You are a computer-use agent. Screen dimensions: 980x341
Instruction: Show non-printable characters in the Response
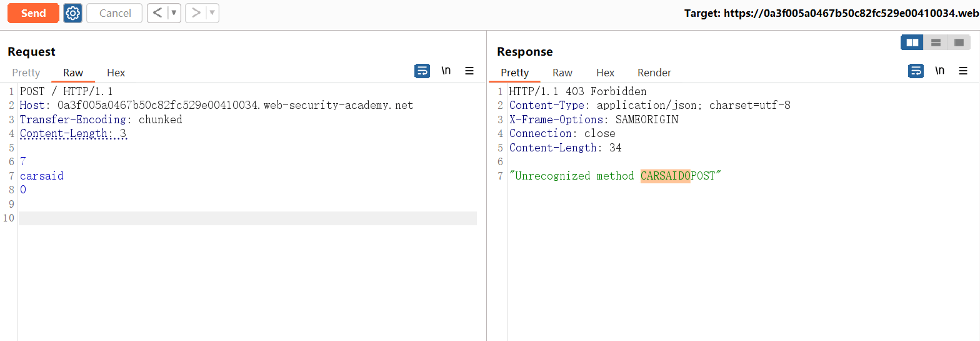pyautogui.click(x=939, y=71)
